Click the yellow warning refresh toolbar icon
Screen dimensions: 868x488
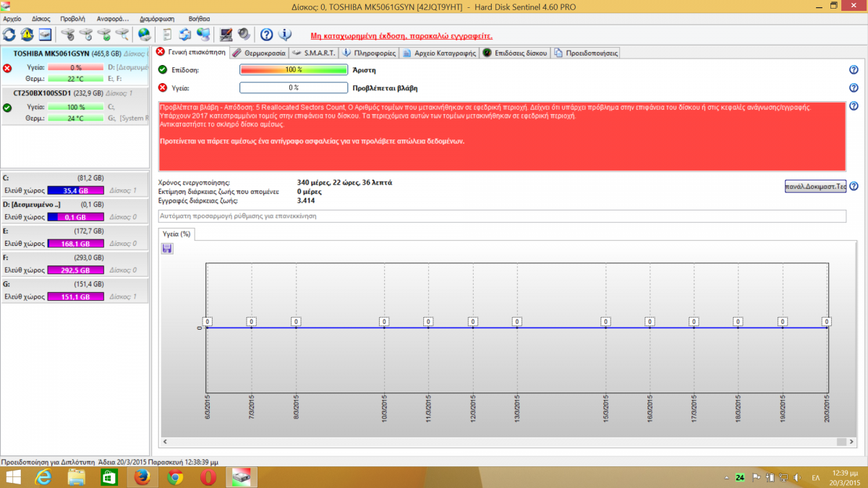(27, 34)
